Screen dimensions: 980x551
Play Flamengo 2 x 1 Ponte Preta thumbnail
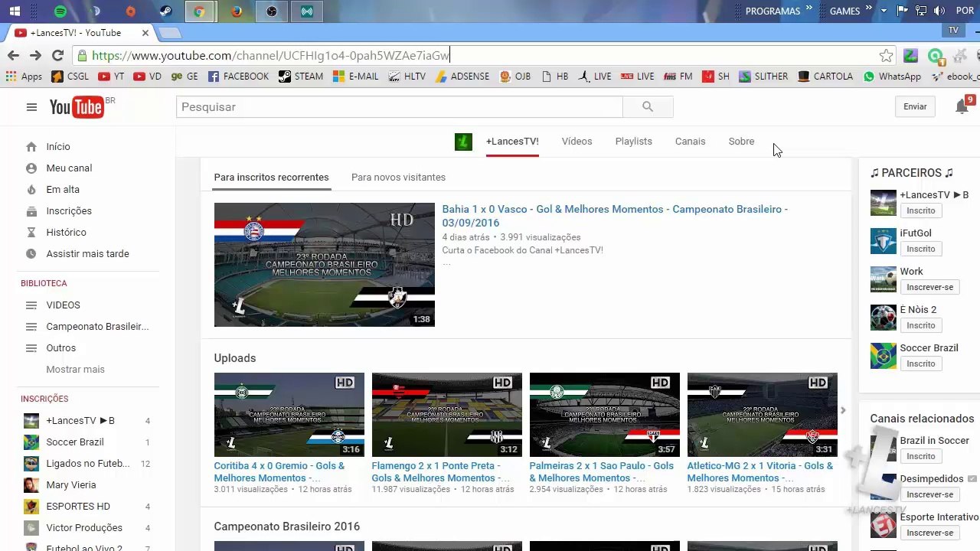[446, 415]
